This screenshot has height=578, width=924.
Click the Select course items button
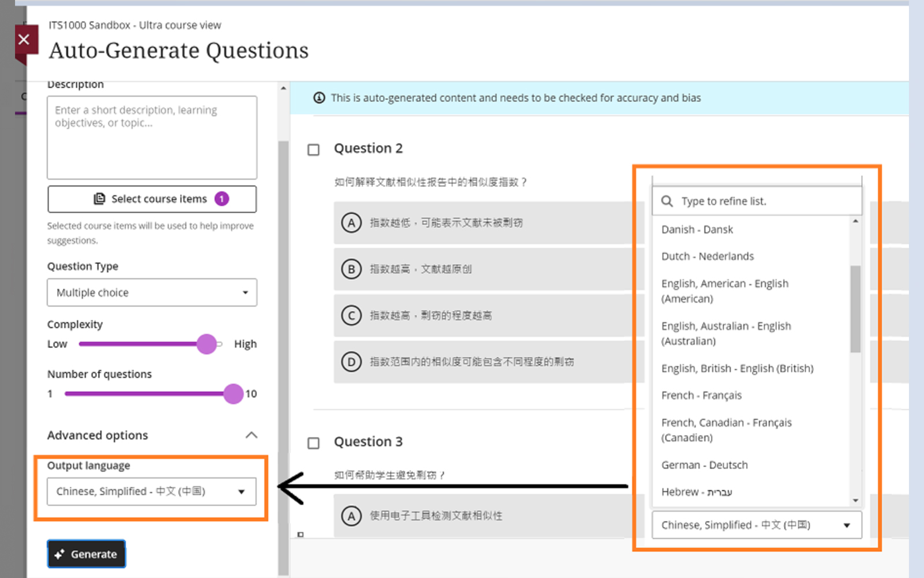pos(152,199)
